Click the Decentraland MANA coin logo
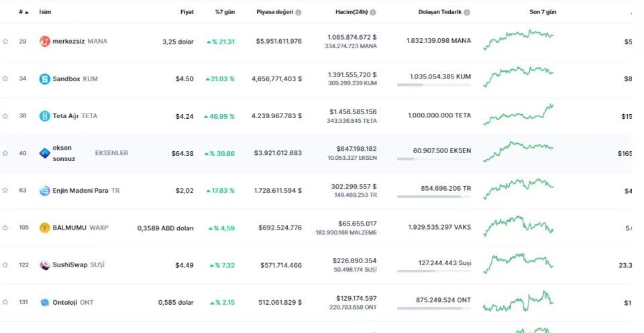644x333 pixels. coord(45,42)
